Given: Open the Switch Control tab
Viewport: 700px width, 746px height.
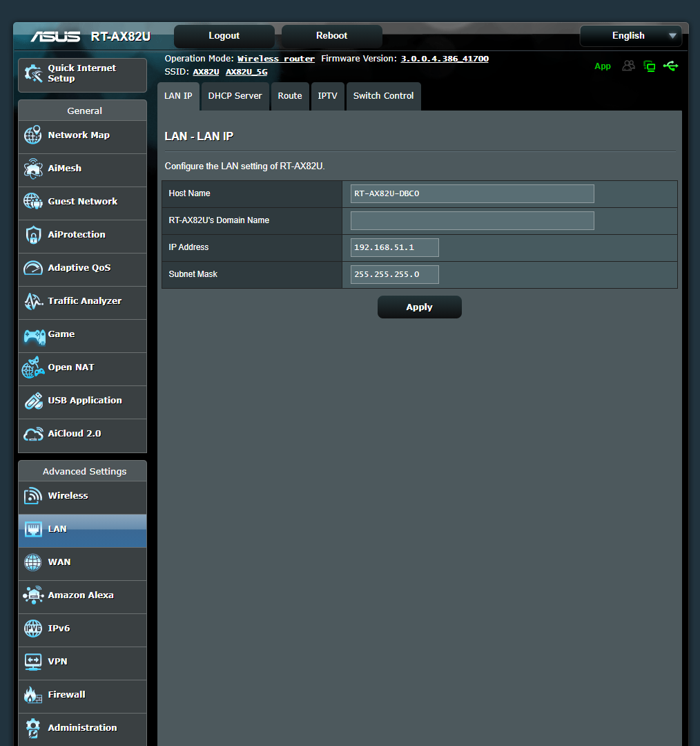Looking at the screenshot, I should [x=383, y=96].
